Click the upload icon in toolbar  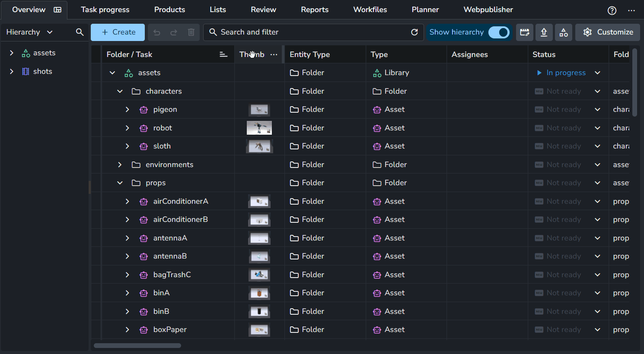[544, 32]
